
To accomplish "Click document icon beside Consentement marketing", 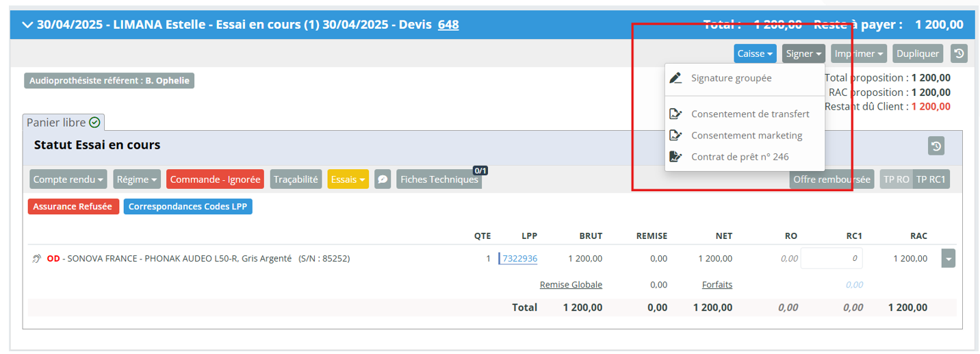I will tap(675, 136).
